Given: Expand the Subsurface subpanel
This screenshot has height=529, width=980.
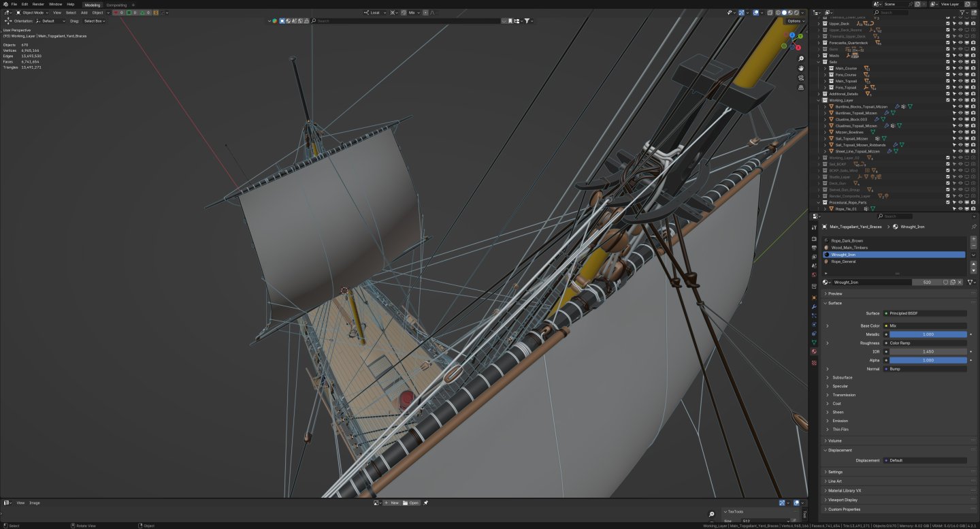Looking at the screenshot, I should pyautogui.click(x=843, y=377).
